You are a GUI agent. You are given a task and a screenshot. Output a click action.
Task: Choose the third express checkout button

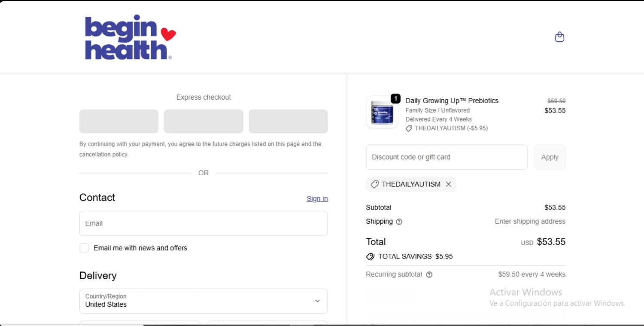[288, 121]
